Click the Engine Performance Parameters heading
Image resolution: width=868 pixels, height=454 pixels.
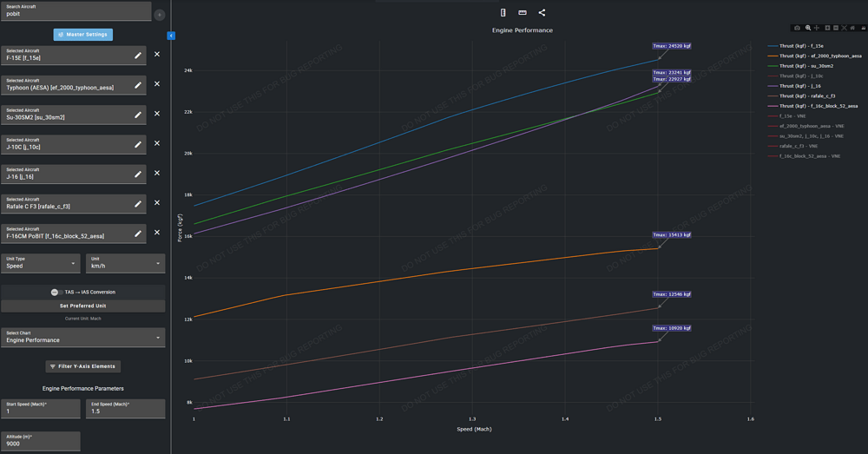click(x=83, y=389)
